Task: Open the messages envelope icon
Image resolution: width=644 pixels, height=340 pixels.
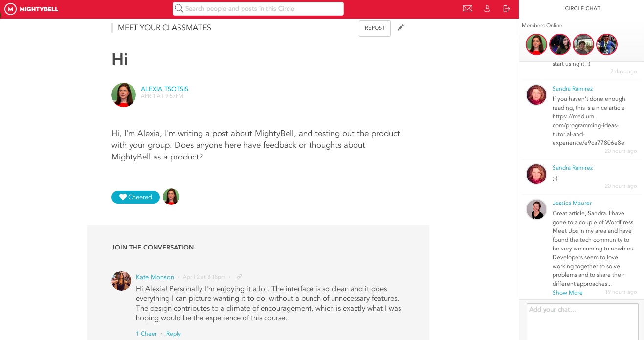Action: pyautogui.click(x=467, y=8)
